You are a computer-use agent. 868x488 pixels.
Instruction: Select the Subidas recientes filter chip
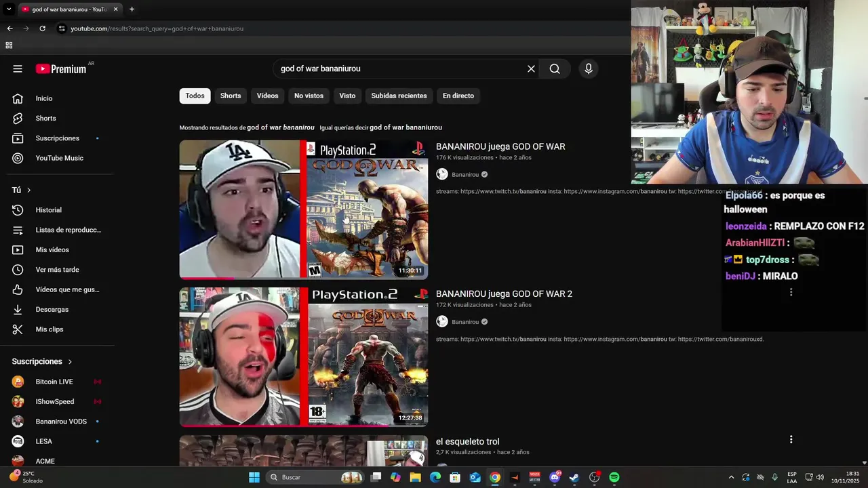[399, 96]
